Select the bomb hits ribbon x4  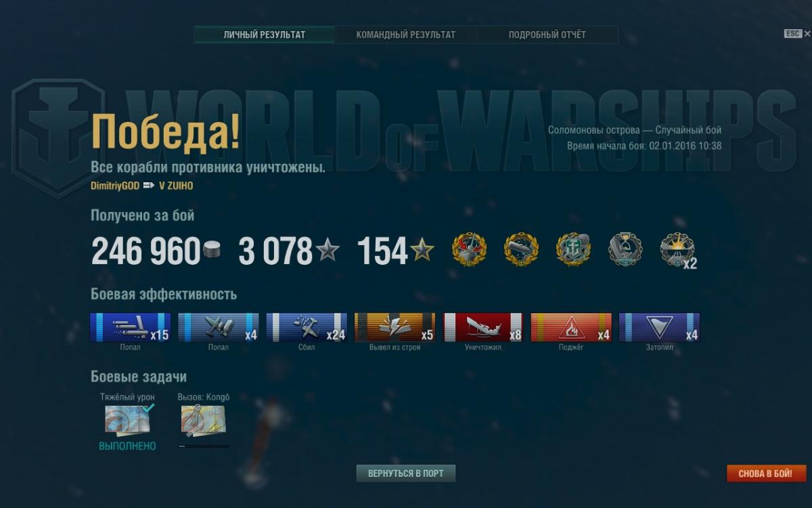tap(219, 327)
